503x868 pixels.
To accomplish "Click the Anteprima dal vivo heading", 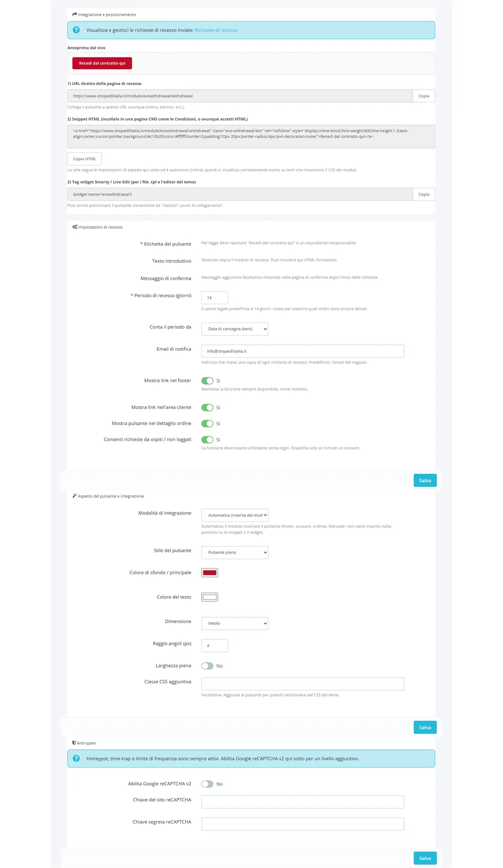I will click(86, 48).
